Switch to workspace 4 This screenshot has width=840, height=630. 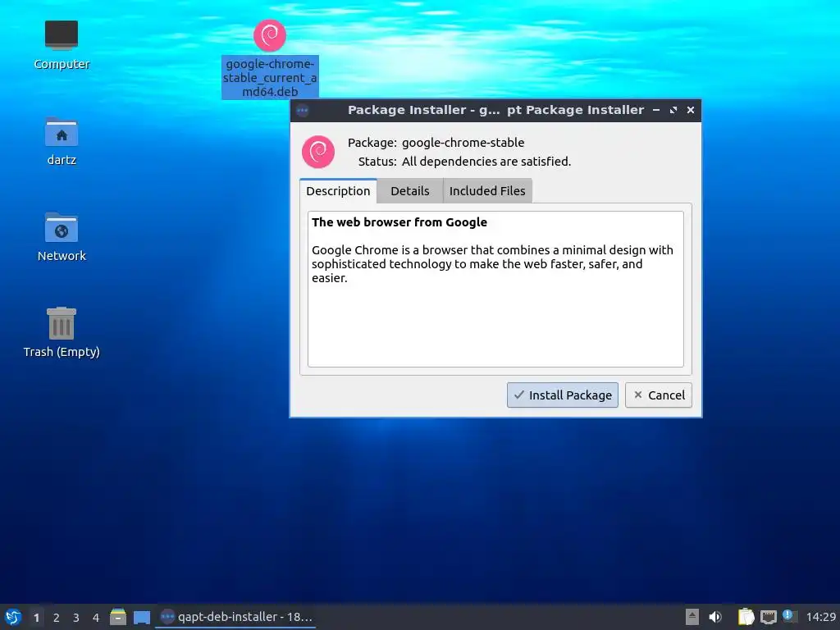[96, 618]
